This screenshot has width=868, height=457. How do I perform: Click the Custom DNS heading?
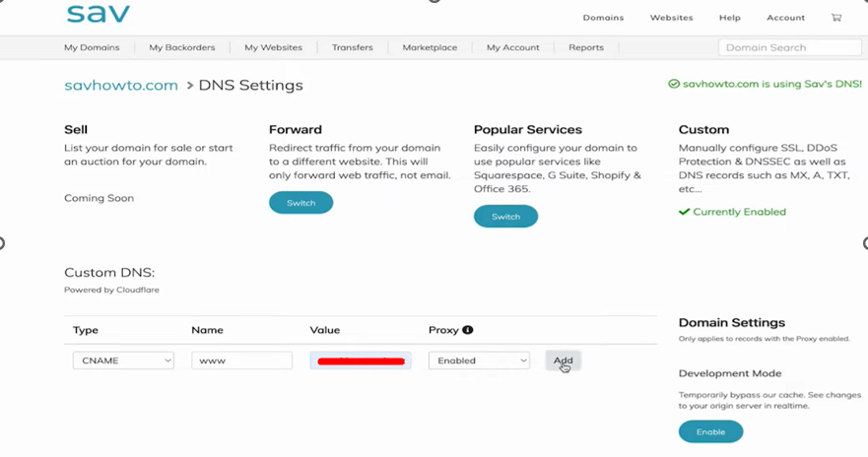(109, 272)
